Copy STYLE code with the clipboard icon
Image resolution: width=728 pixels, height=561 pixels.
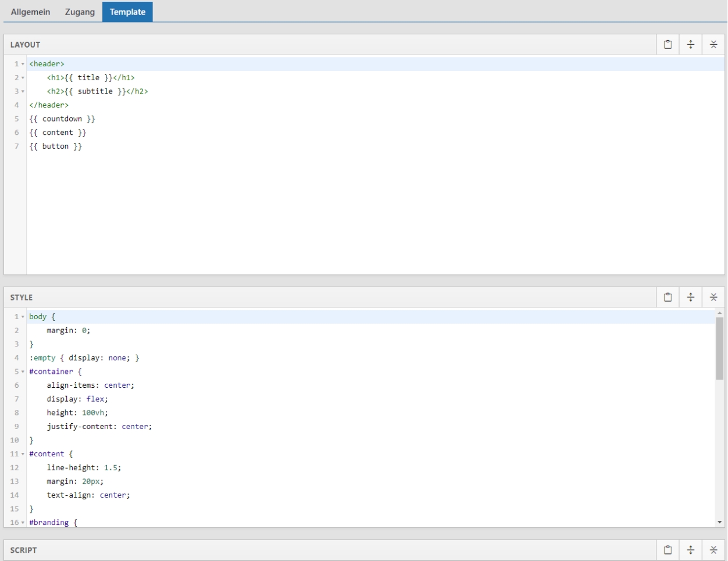[x=668, y=298]
